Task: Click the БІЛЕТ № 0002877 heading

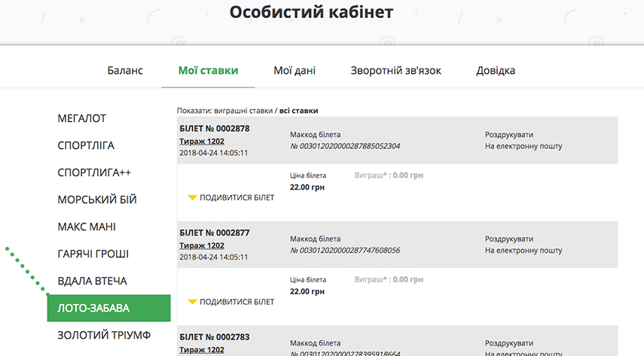Action: [x=215, y=233]
